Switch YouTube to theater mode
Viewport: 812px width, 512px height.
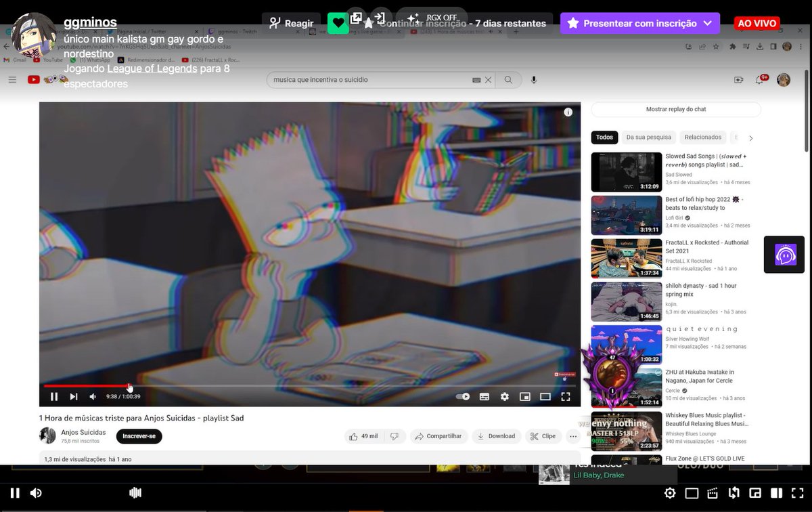tap(545, 396)
